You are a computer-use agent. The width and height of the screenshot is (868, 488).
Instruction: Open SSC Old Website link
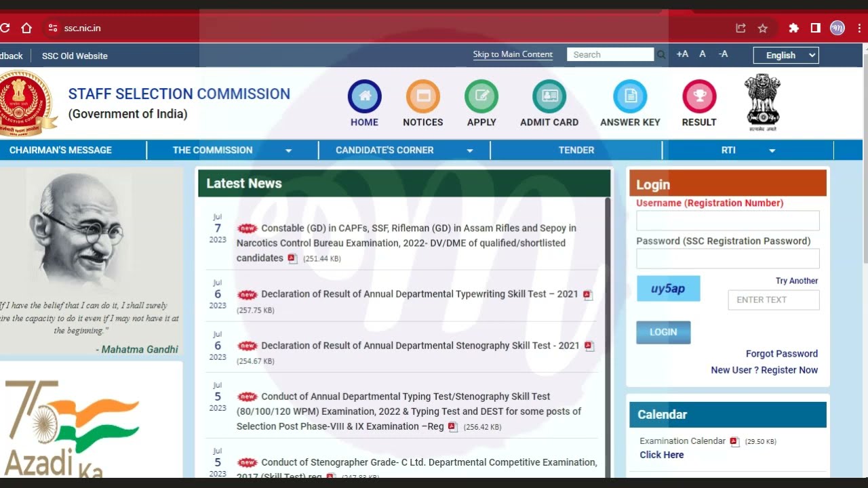75,56
